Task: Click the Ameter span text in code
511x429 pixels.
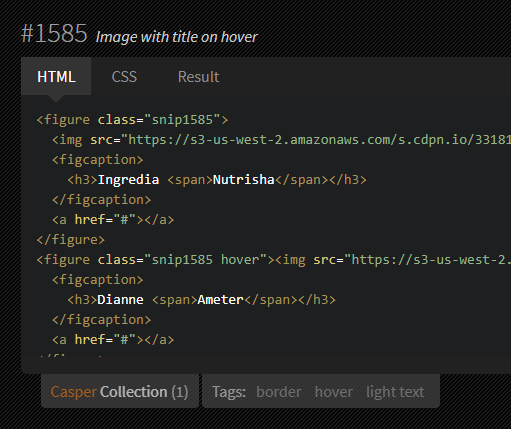Action: pos(221,300)
